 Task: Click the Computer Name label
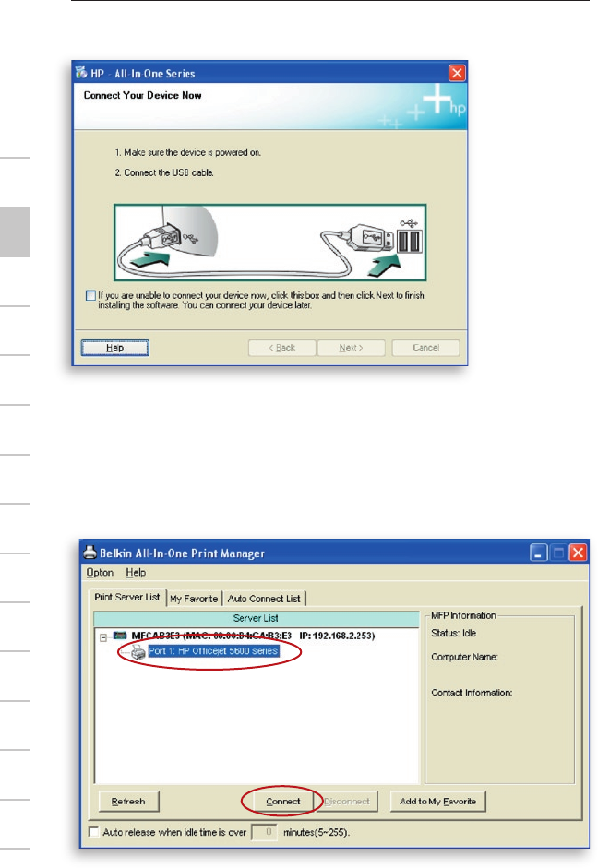[x=464, y=657]
